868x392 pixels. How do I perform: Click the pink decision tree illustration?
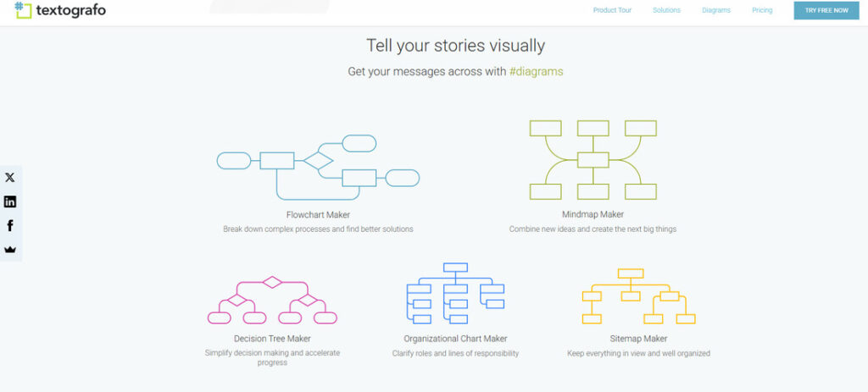click(272, 301)
